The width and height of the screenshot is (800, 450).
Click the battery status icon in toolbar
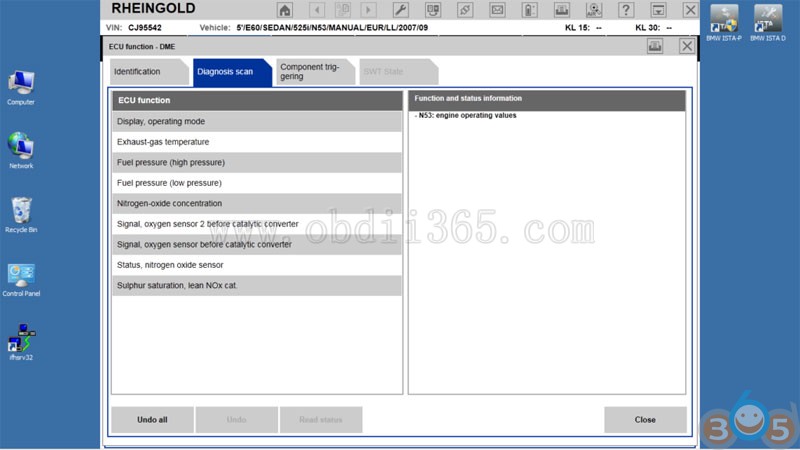coord(529,10)
